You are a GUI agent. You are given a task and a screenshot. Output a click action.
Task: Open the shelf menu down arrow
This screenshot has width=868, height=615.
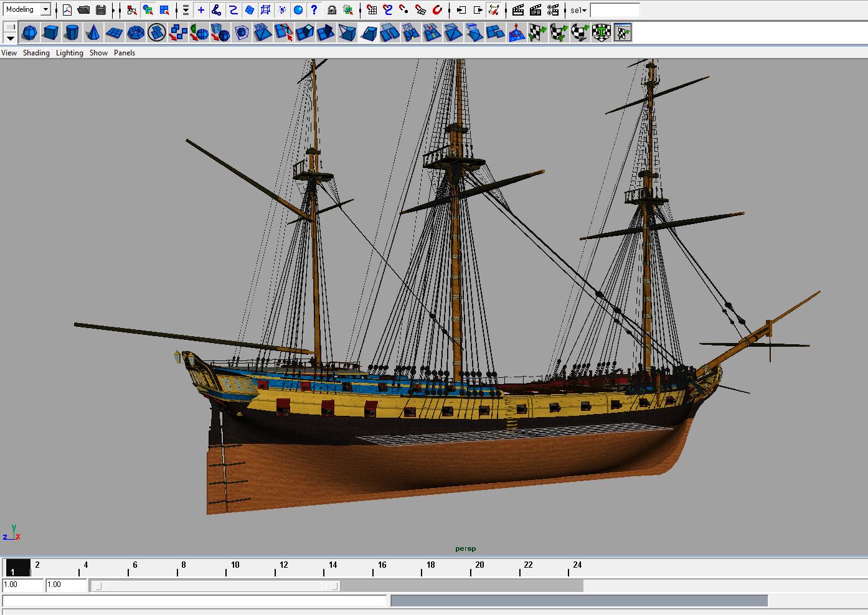(10, 38)
